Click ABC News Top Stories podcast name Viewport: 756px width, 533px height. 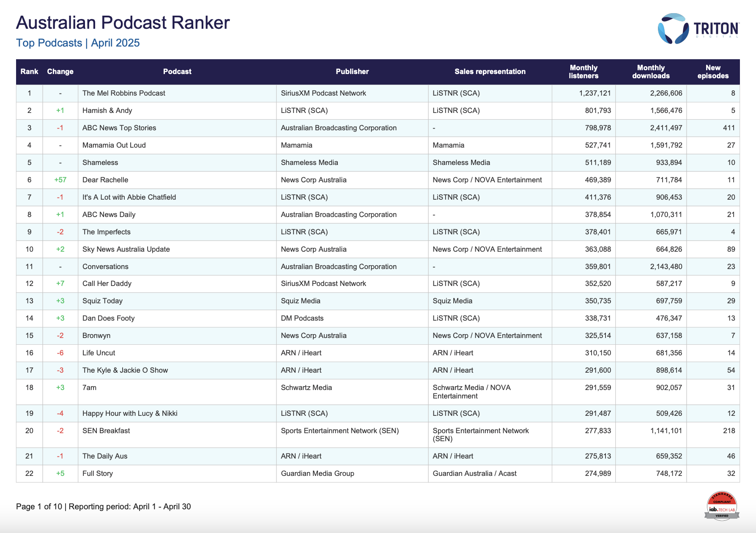(x=119, y=128)
